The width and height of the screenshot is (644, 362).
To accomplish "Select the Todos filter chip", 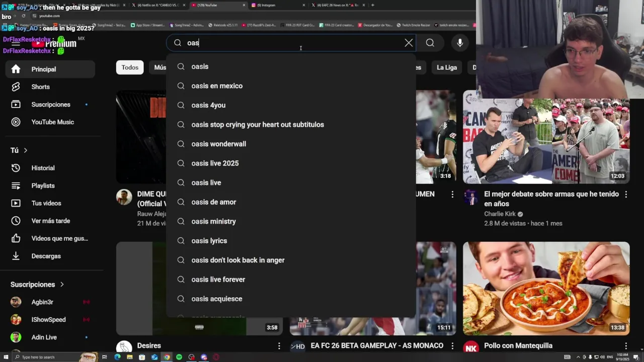I will (130, 67).
